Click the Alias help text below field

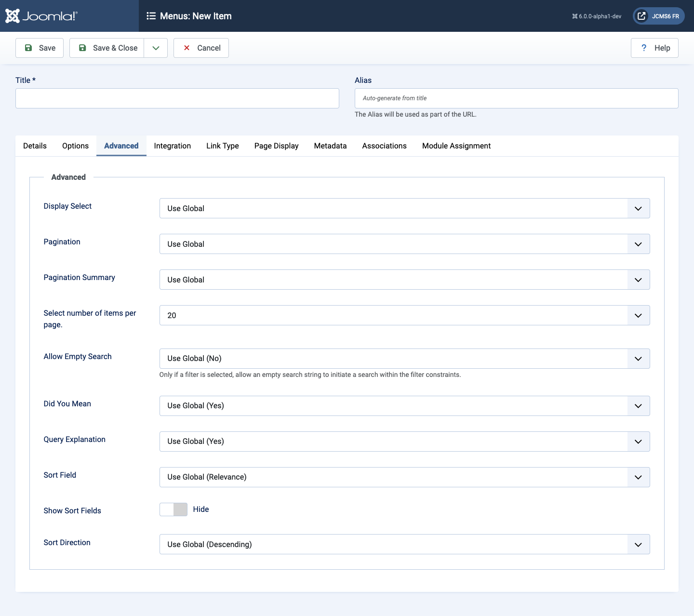[x=415, y=114]
